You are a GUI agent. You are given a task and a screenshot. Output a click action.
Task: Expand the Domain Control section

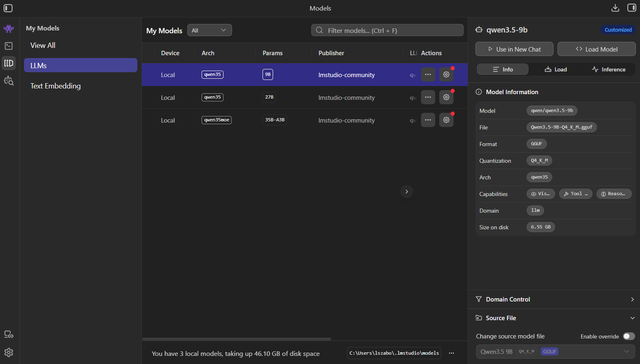(x=554, y=299)
